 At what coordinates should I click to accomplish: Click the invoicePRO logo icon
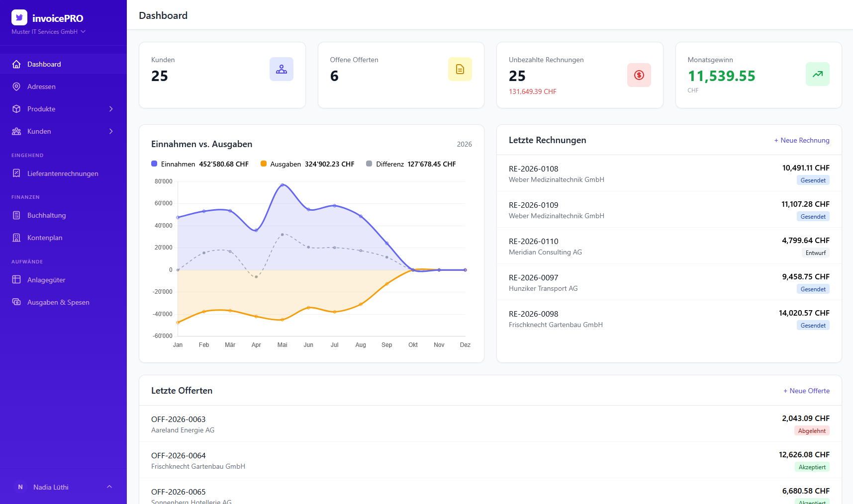tap(19, 17)
